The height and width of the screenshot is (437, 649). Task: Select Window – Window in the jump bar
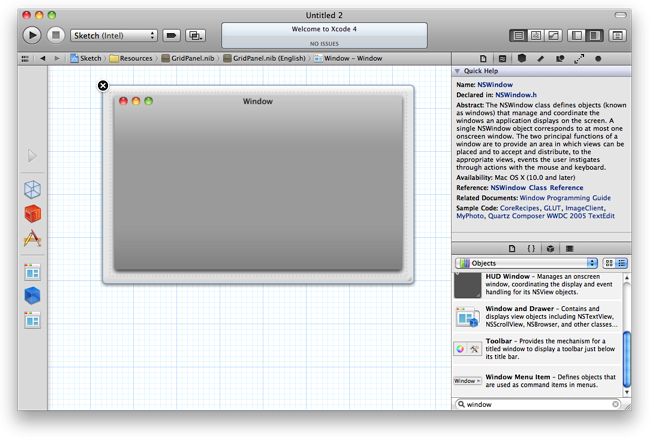348,58
